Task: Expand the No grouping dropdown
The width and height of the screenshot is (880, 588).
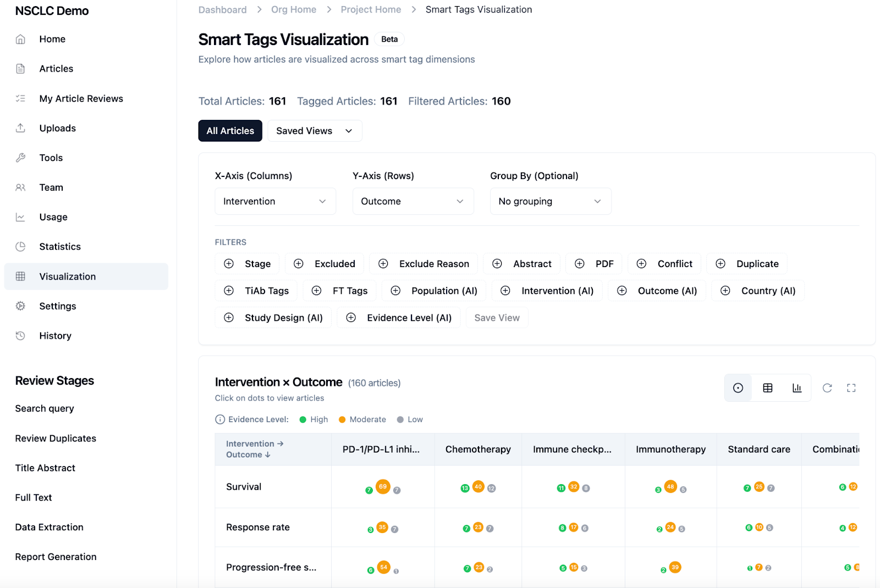Action: tap(550, 201)
